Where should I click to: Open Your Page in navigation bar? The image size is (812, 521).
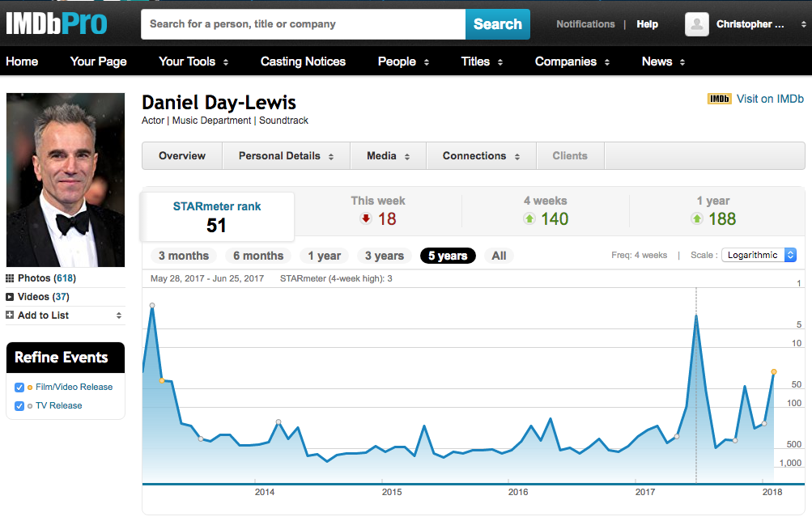click(99, 61)
